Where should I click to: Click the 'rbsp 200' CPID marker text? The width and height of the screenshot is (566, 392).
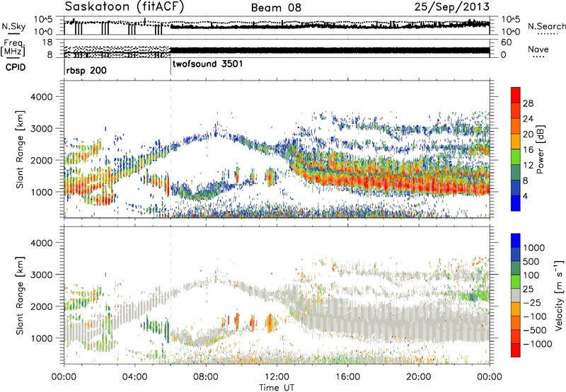pyautogui.click(x=86, y=70)
